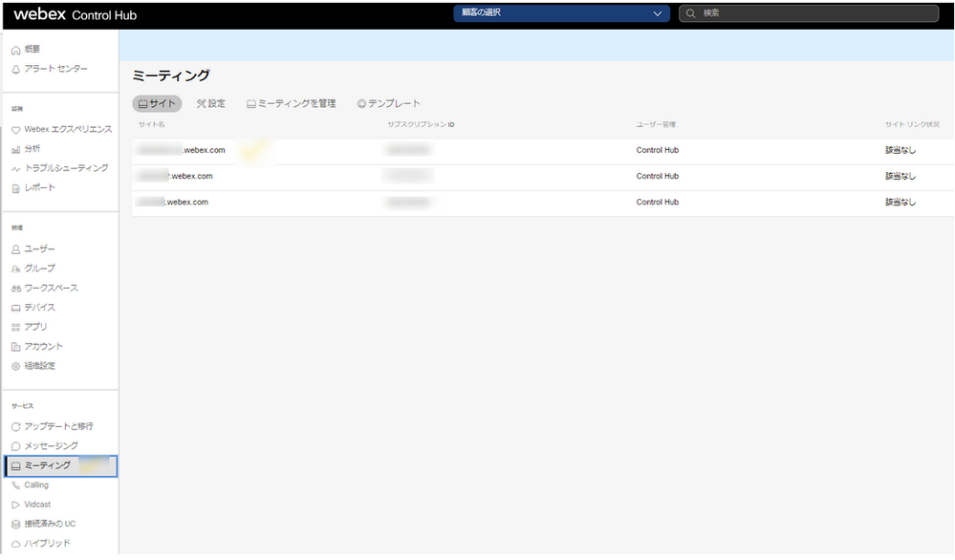The height and width of the screenshot is (560, 955).
Task: Click サブスクリプション ID column header
Action: click(x=421, y=125)
